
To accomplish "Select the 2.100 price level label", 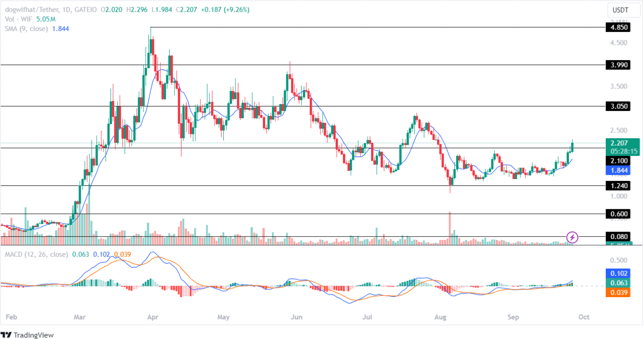I will point(618,161).
